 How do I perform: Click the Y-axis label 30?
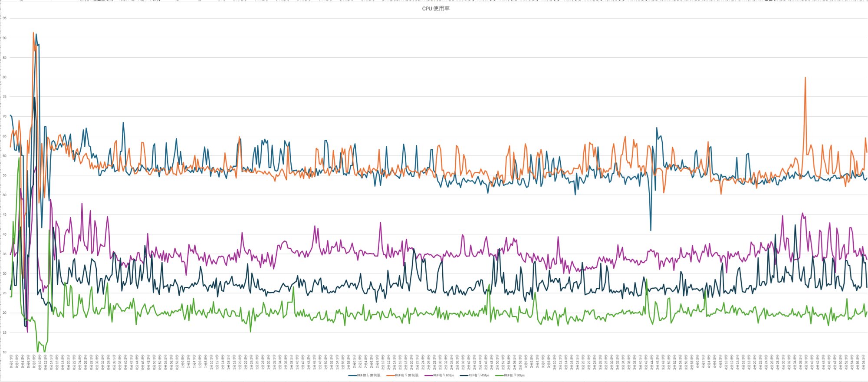click(4, 273)
